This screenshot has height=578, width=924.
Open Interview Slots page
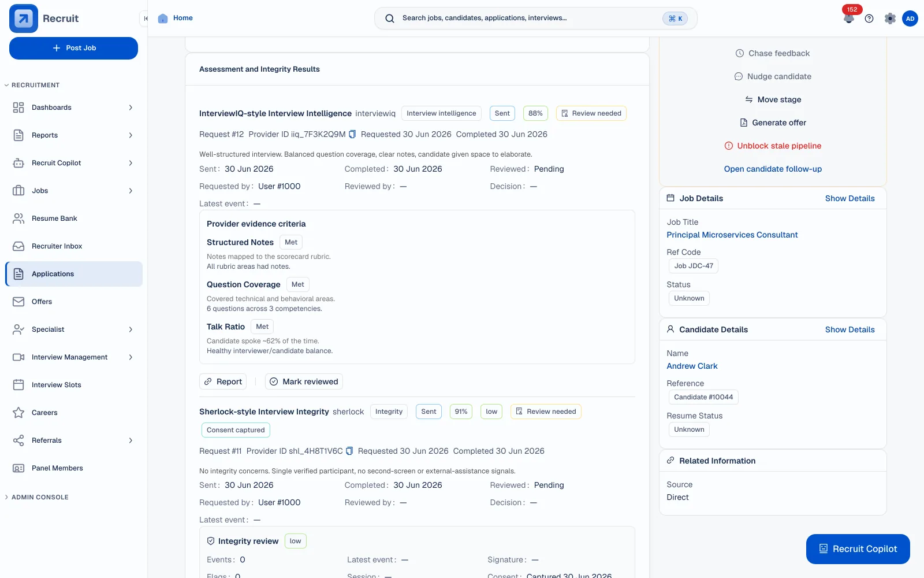74,385
